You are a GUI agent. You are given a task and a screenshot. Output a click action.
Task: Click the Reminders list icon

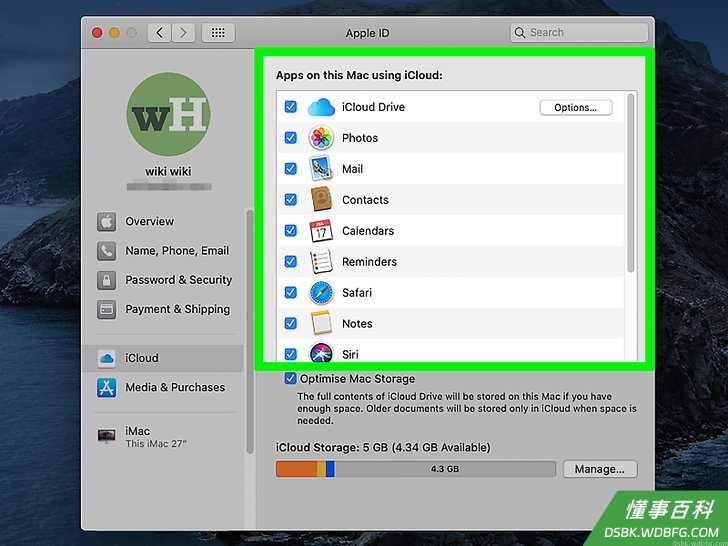tap(321, 261)
